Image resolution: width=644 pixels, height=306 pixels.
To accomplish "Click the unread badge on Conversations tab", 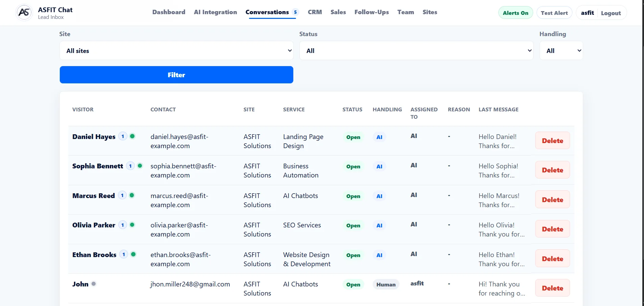I will click(x=295, y=12).
